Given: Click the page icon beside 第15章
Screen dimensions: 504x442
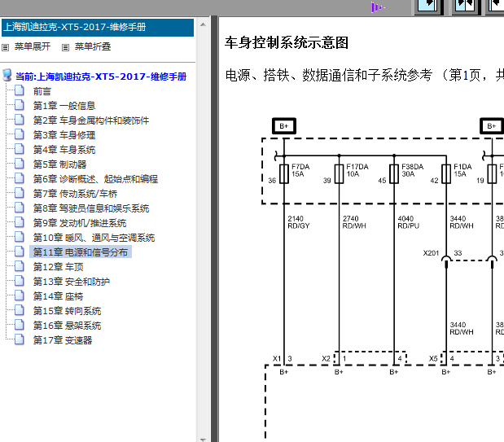Looking at the screenshot, I should pyautogui.click(x=20, y=310).
